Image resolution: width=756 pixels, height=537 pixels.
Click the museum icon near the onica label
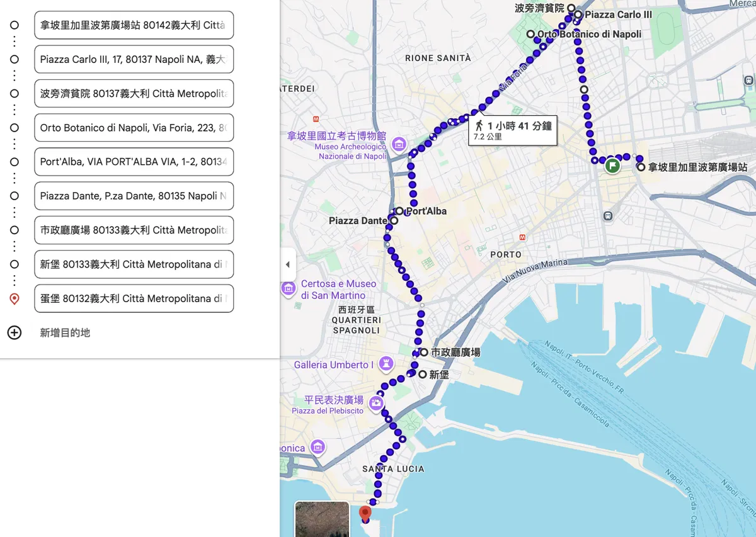pyautogui.click(x=318, y=448)
